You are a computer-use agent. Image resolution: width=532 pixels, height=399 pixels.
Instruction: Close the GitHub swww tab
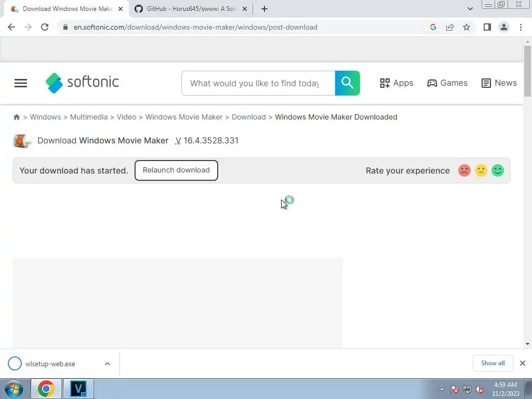click(x=245, y=9)
